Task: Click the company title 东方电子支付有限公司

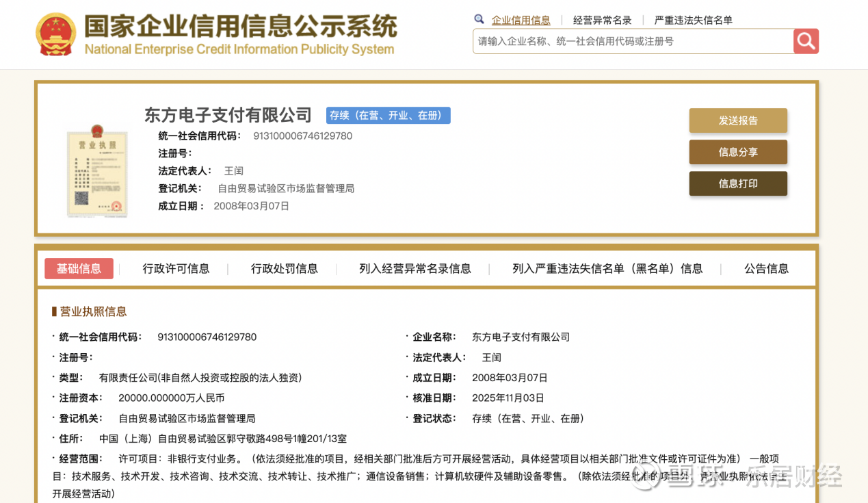Action: 228,115
